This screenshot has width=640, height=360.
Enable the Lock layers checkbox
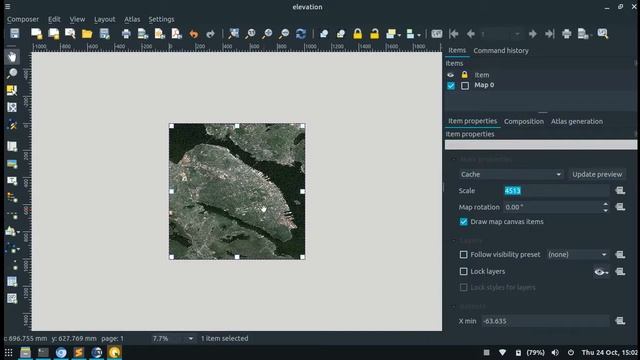point(464,271)
